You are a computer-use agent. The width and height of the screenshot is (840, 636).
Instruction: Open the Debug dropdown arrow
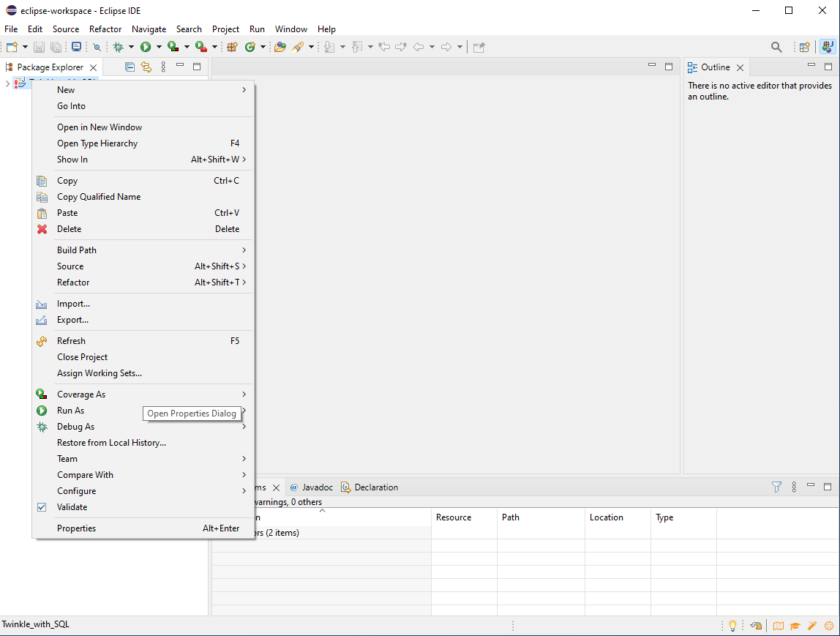[131, 47]
